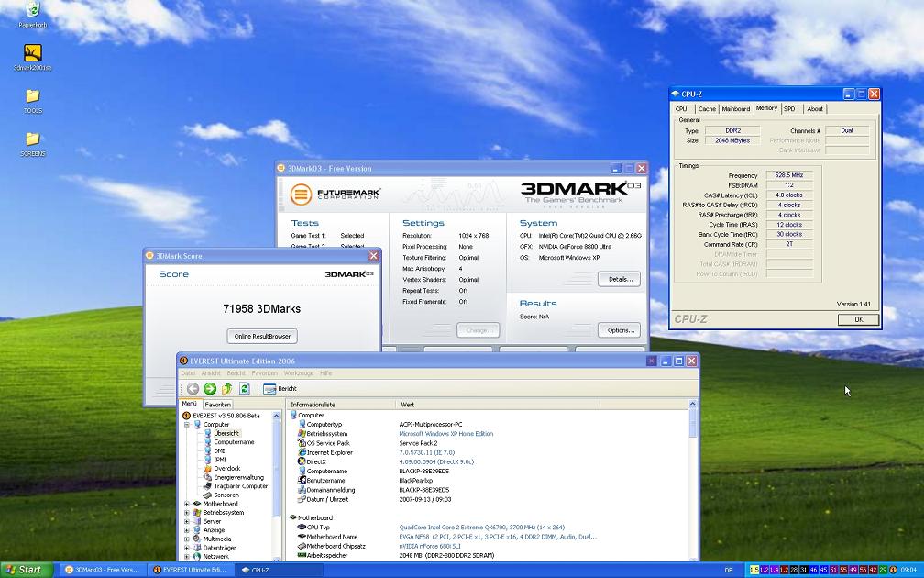Switch to Cache tab in CPU-Z

[707, 109]
